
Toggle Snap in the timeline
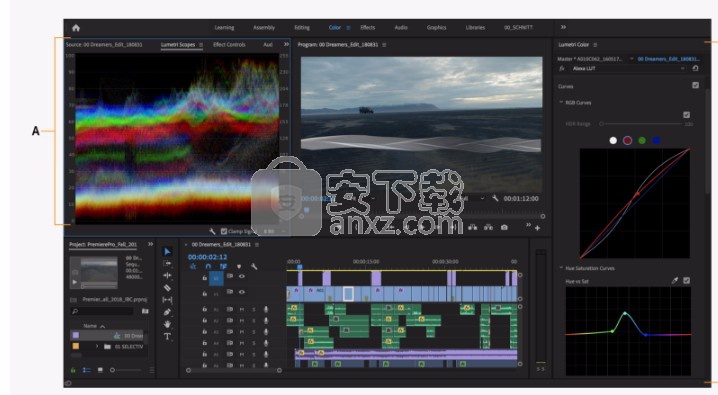pyautogui.click(x=208, y=266)
